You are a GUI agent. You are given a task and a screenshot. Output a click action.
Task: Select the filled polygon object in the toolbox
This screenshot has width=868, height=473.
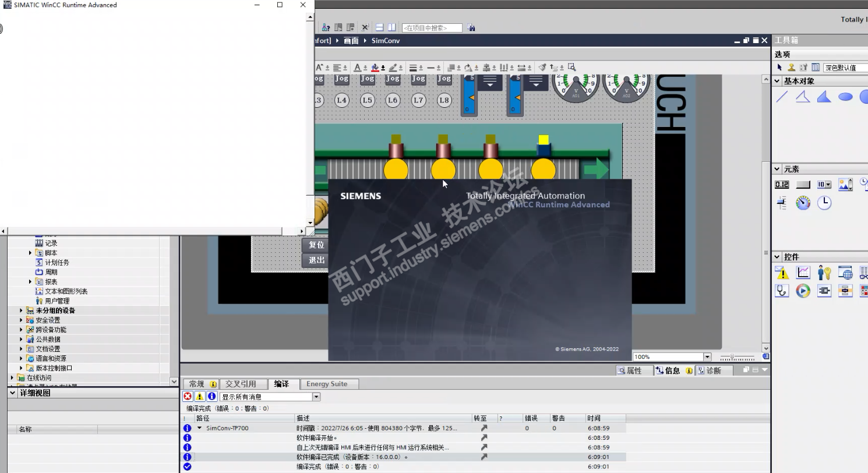(x=824, y=97)
